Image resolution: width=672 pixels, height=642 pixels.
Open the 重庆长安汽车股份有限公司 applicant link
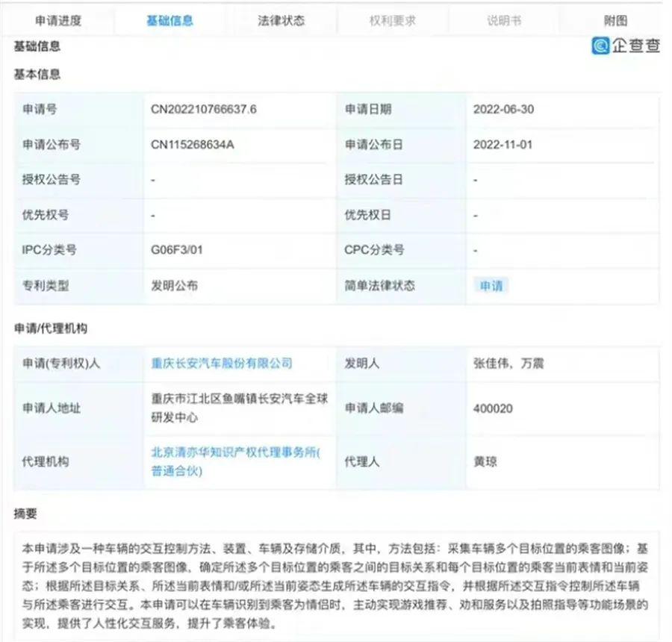click(x=222, y=364)
